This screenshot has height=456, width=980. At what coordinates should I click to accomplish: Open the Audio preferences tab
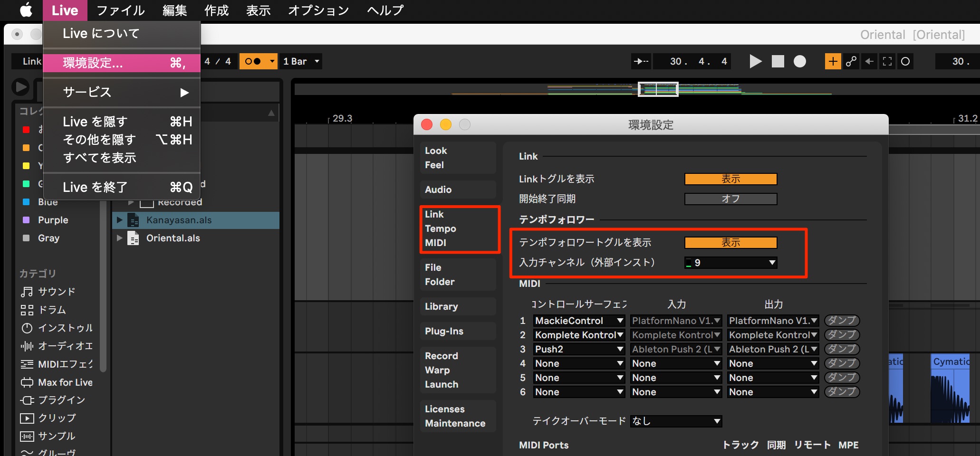pyautogui.click(x=458, y=190)
